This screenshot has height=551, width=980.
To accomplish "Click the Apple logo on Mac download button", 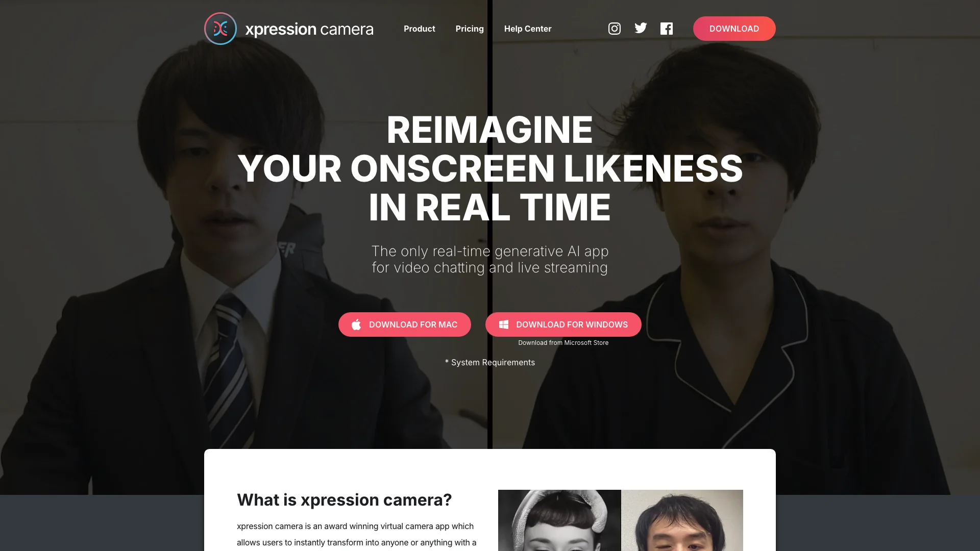I will click(x=357, y=324).
